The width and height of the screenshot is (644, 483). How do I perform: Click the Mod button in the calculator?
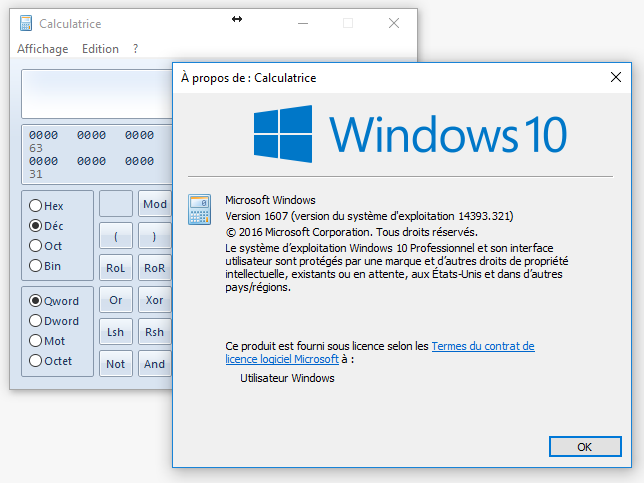155,204
